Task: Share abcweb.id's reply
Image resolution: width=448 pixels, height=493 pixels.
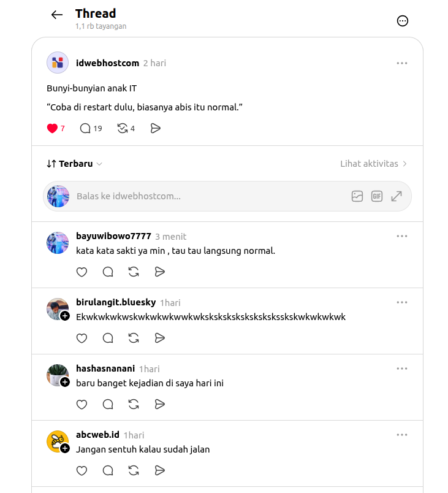Action: pos(160,471)
